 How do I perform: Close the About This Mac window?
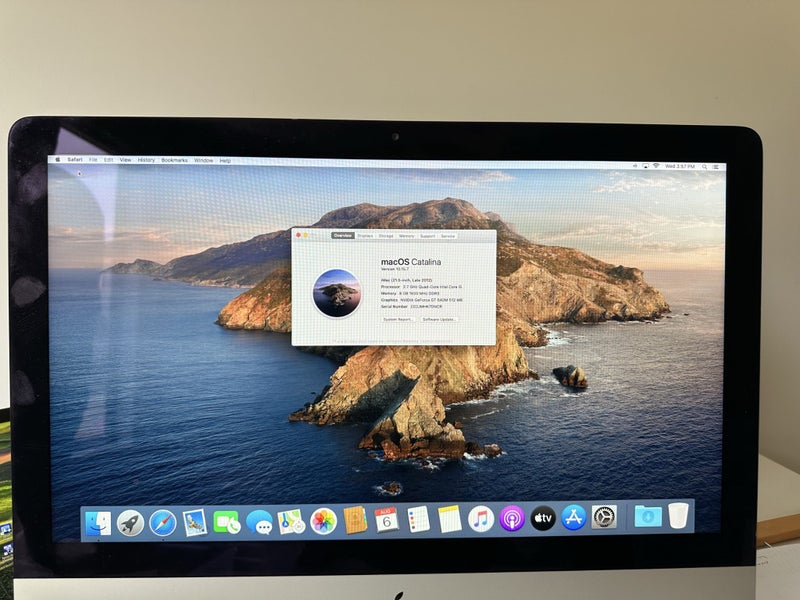[x=298, y=235]
